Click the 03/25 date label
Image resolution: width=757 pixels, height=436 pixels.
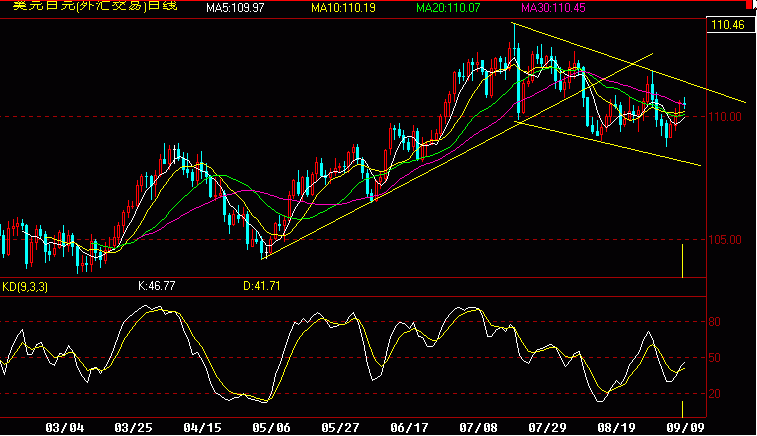coord(133,427)
